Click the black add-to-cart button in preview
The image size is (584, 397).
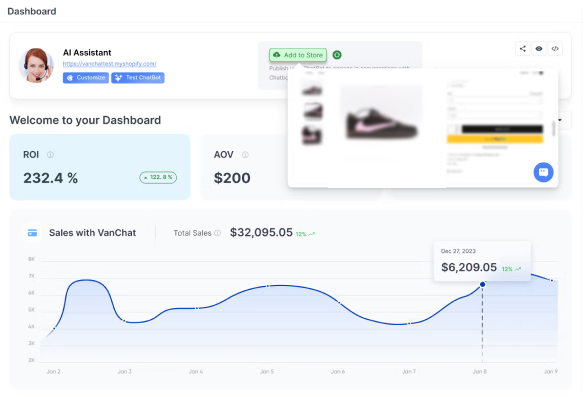coord(502,129)
